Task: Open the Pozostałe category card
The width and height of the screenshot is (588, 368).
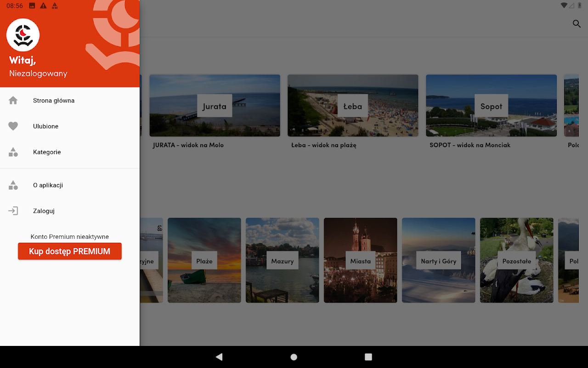Action: (x=517, y=260)
